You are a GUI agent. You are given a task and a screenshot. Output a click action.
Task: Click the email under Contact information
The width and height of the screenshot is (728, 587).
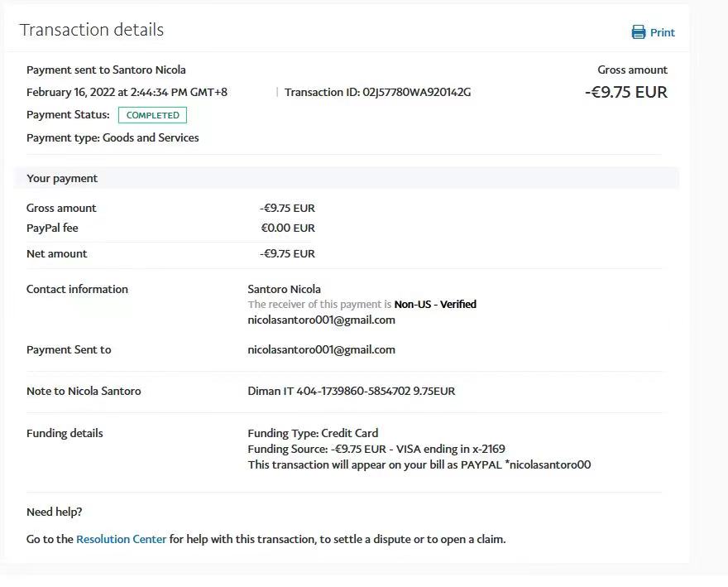[x=321, y=320]
